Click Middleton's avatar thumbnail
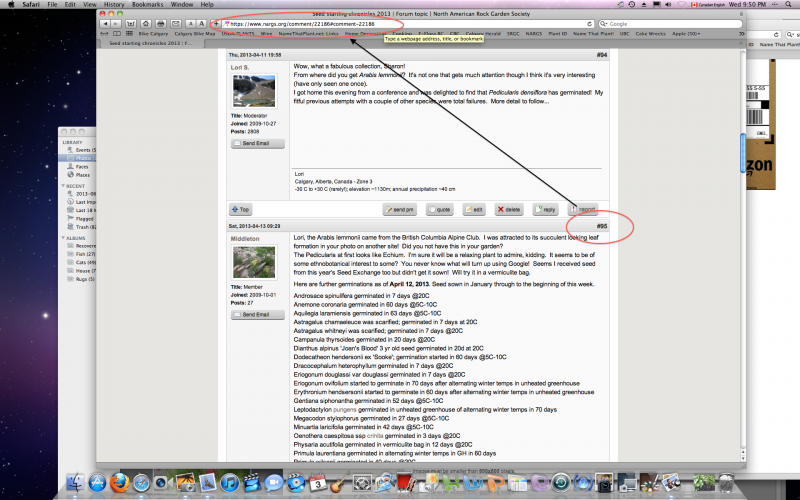800x500 pixels. pyautogui.click(x=253, y=264)
